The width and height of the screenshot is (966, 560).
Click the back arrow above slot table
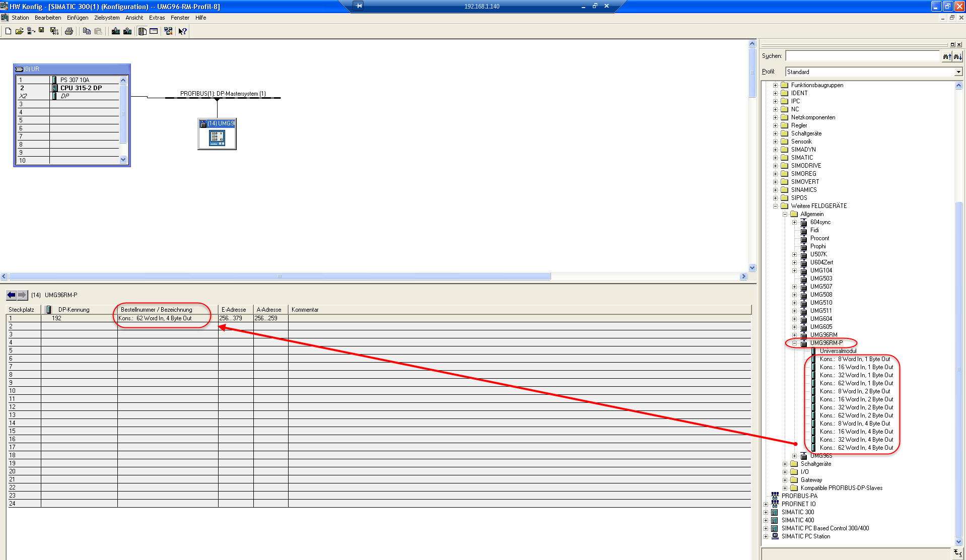coord(12,295)
